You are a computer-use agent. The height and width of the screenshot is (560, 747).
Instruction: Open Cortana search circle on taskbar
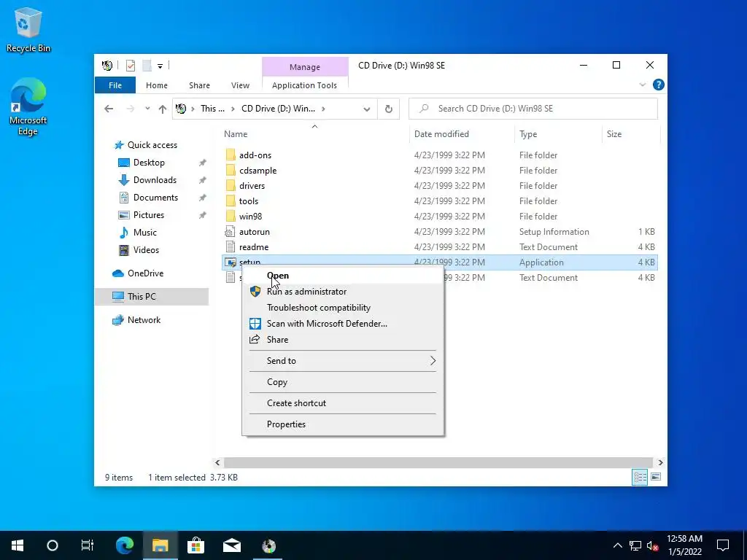pos(53,545)
